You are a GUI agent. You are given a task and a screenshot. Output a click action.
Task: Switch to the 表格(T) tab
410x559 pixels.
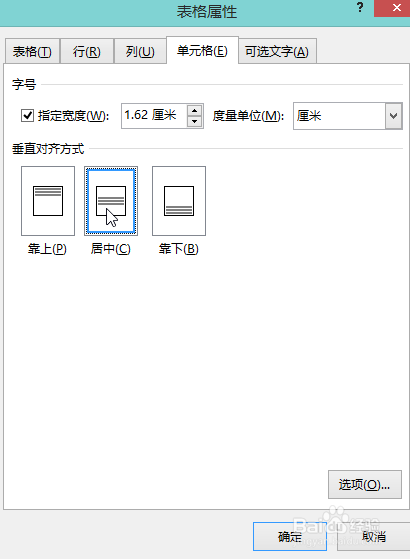pyautogui.click(x=32, y=52)
